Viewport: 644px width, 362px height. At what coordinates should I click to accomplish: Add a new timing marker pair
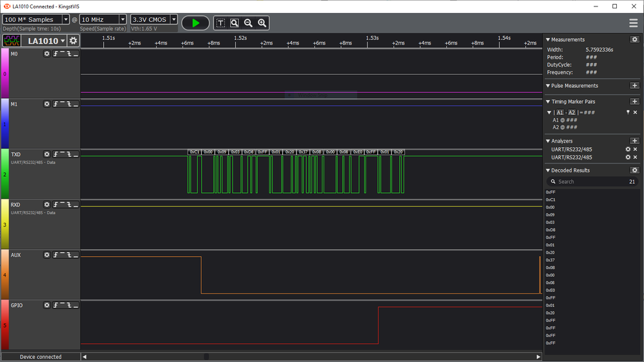point(634,101)
